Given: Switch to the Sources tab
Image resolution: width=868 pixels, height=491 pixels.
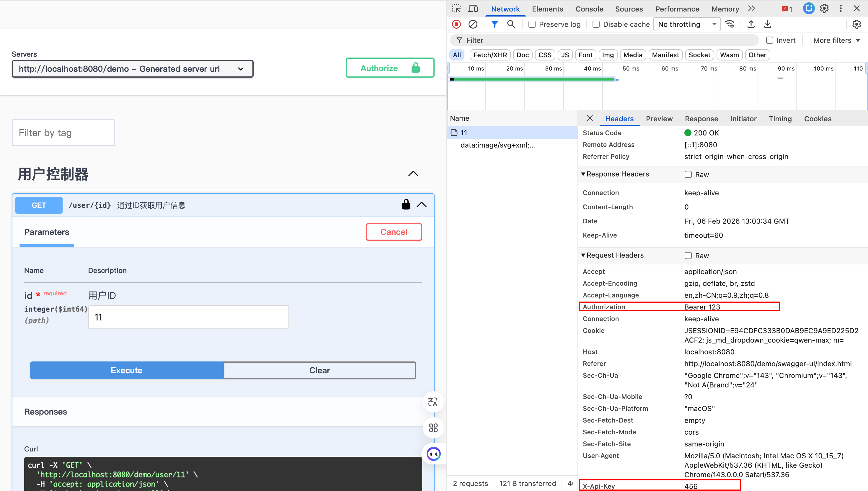Looking at the screenshot, I should [629, 9].
